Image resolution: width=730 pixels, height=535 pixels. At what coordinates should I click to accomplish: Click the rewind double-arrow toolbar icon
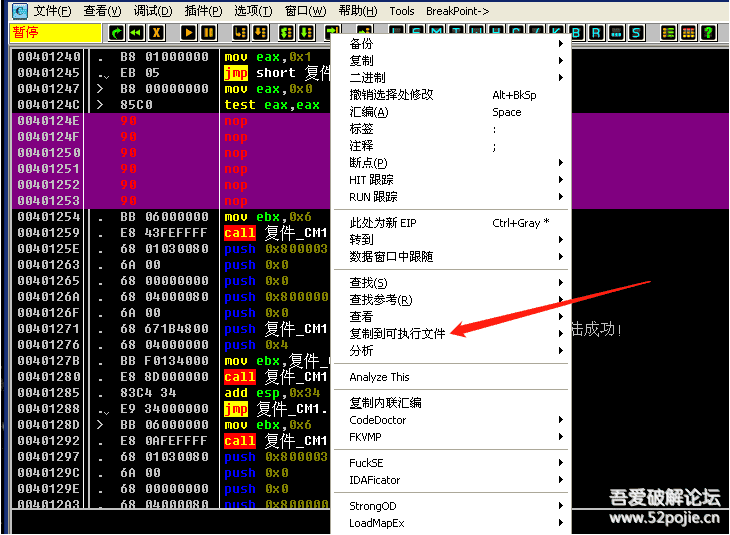pos(135,33)
